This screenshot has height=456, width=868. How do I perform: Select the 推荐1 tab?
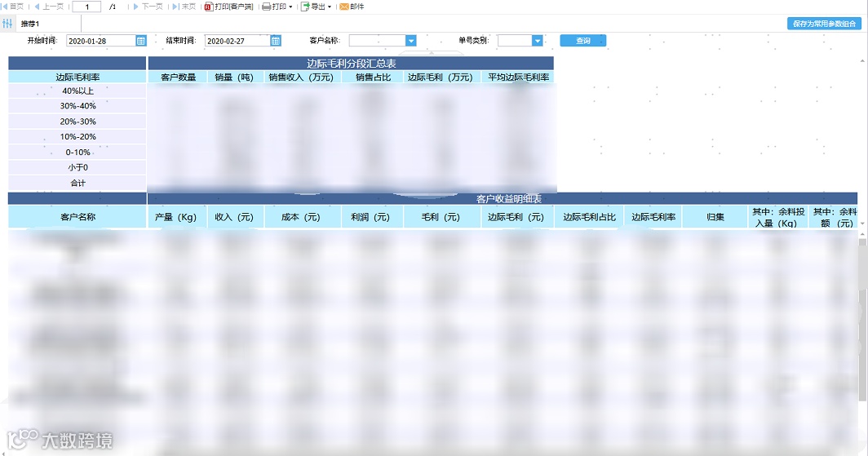click(x=30, y=24)
